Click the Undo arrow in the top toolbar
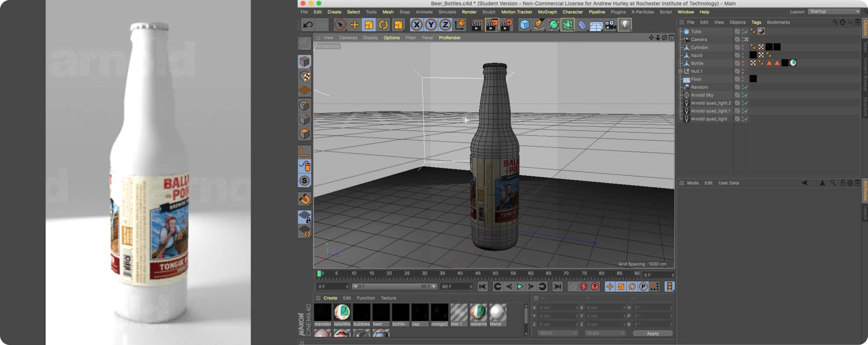The image size is (868, 345). tap(308, 25)
